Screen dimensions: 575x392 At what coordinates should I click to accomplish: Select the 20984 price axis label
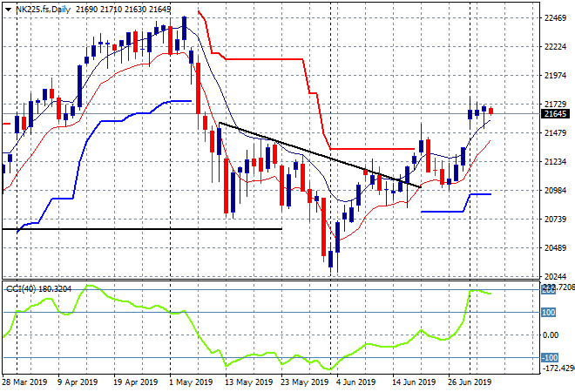[555, 190]
